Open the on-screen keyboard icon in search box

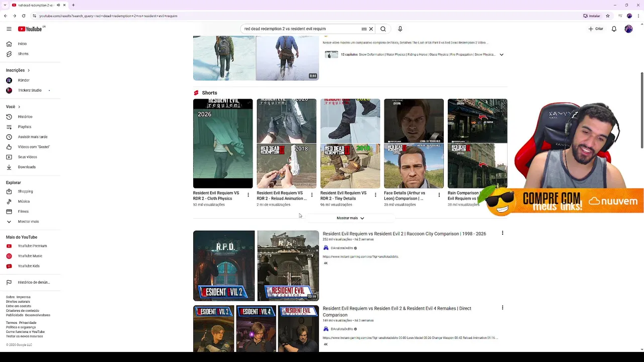(364, 29)
